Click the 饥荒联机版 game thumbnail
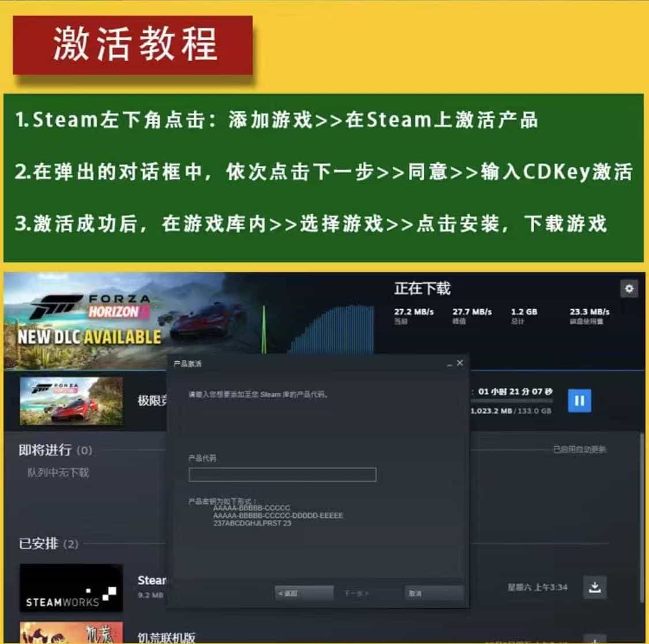Image resolution: width=649 pixels, height=644 pixels. click(71, 632)
